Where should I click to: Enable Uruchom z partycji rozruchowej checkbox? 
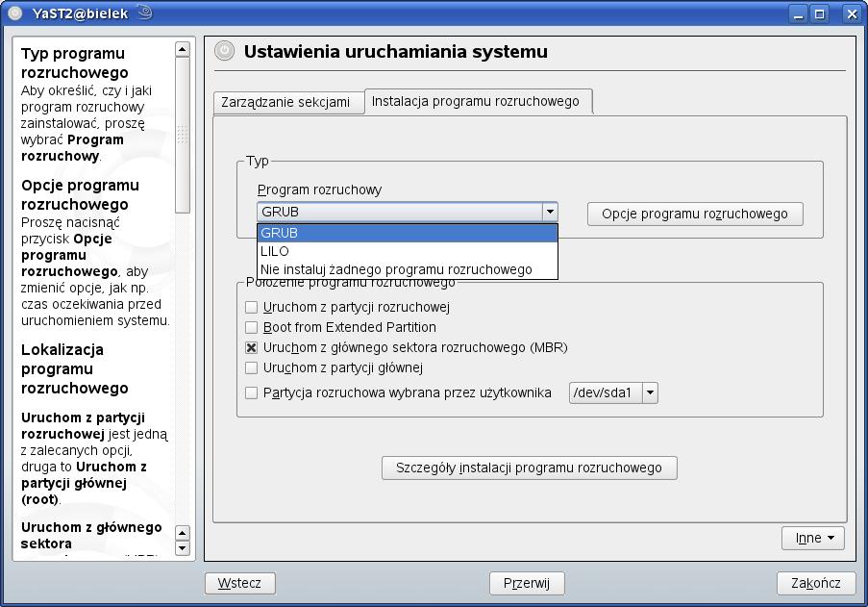251,307
